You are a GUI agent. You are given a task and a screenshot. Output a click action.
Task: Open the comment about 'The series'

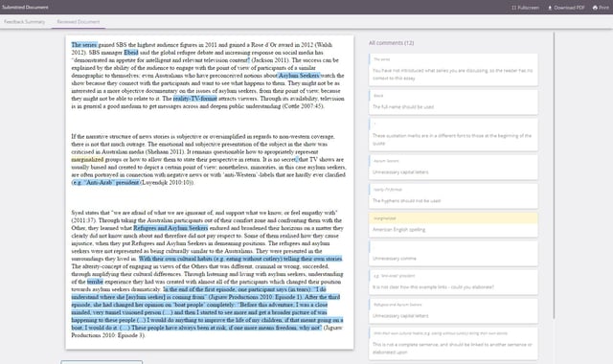453,70
